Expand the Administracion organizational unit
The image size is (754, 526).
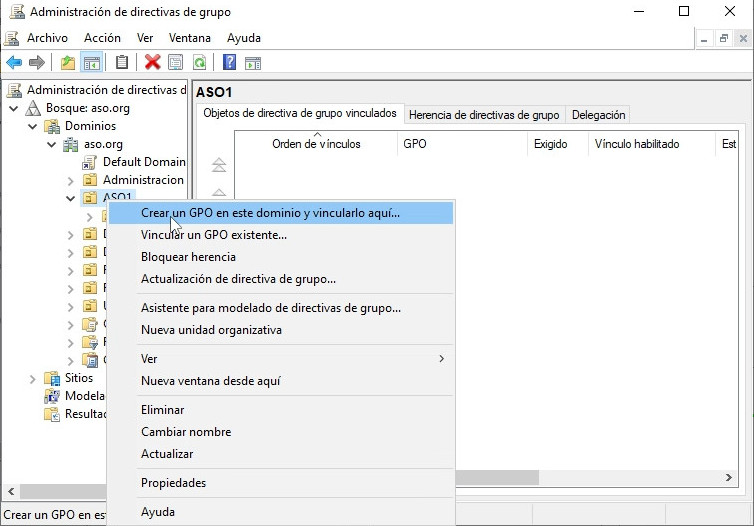coord(70,180)
